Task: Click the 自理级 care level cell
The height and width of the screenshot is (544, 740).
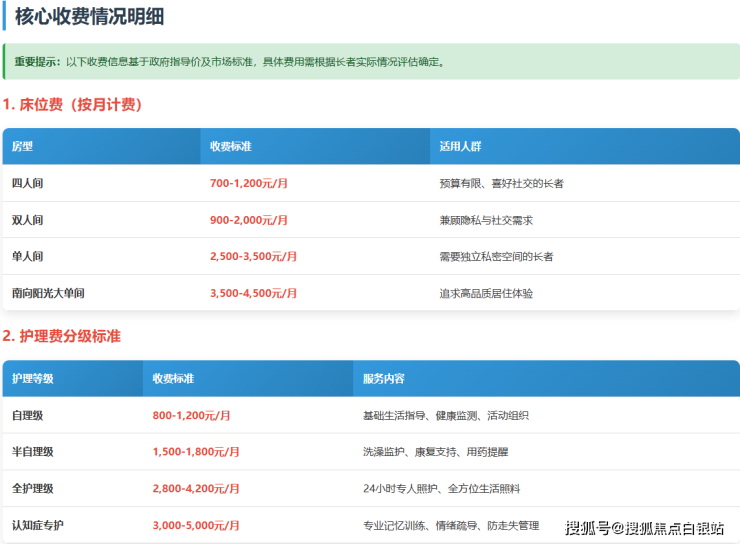Action: point(27,415)
